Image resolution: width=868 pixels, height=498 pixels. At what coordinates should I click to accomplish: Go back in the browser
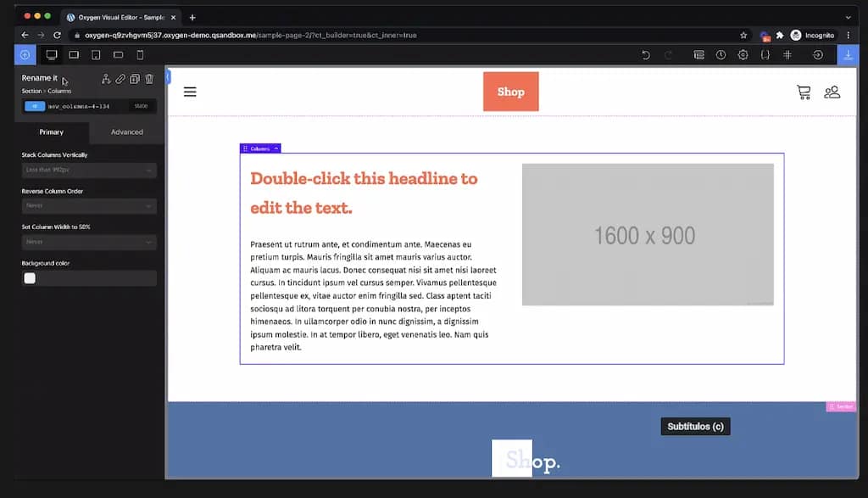click(25, 35)
